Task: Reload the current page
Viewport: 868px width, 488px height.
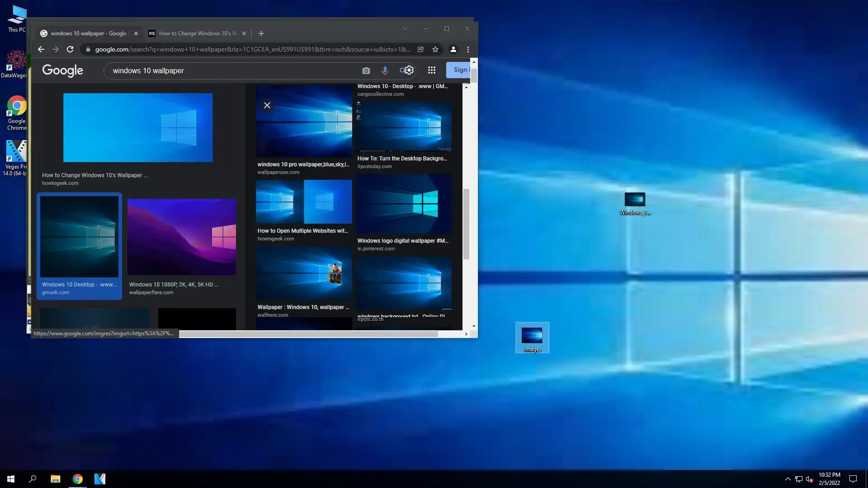Action: (x=70, y=49)
